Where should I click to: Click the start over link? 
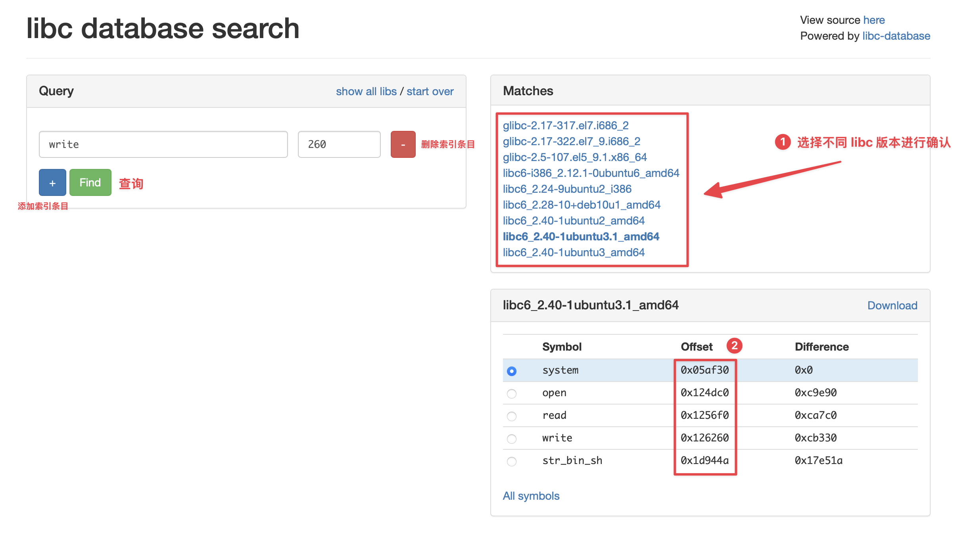(x=430, y=91)
